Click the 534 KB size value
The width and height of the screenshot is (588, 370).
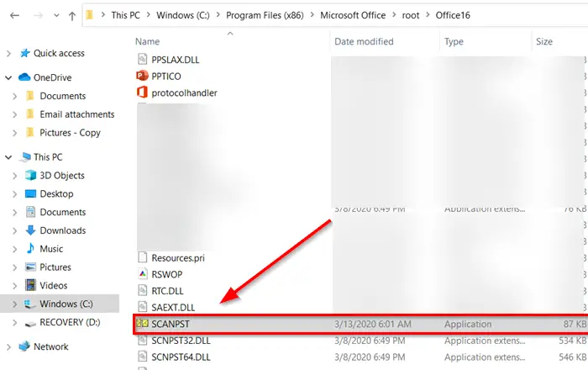[572, 341]
